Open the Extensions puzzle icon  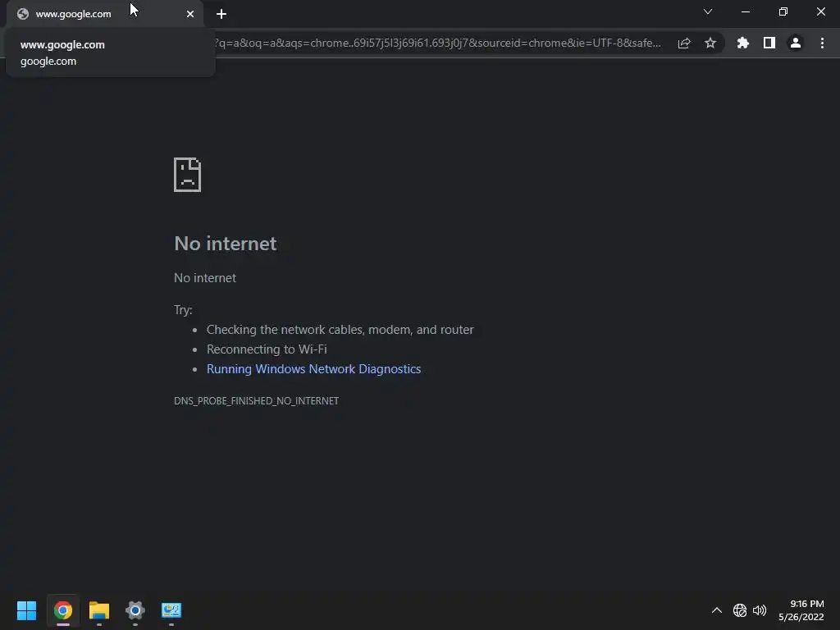pos(743,43)
